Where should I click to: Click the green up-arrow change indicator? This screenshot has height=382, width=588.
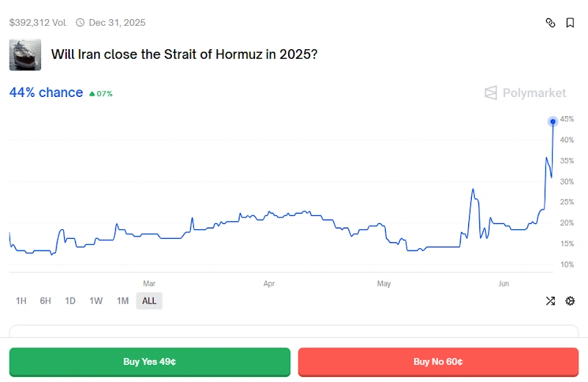click(x=92, y=94)
